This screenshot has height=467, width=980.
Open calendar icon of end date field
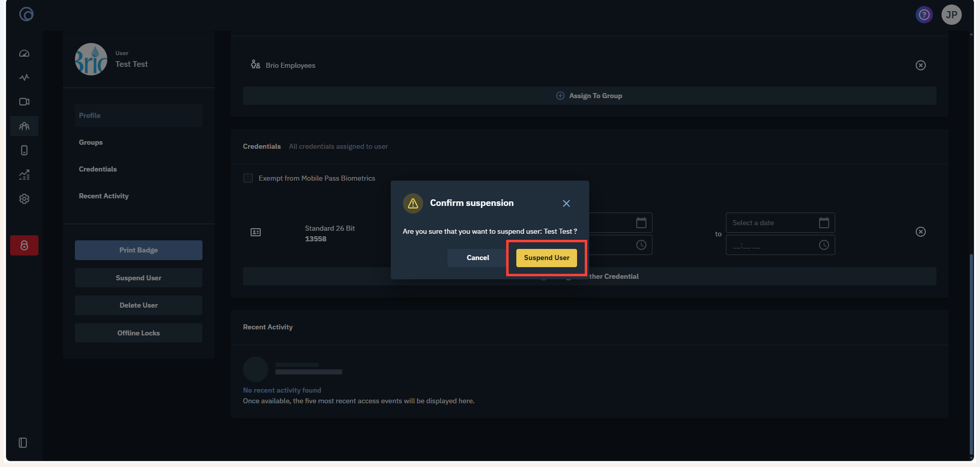pyautogui.click(x=824, y=223)
